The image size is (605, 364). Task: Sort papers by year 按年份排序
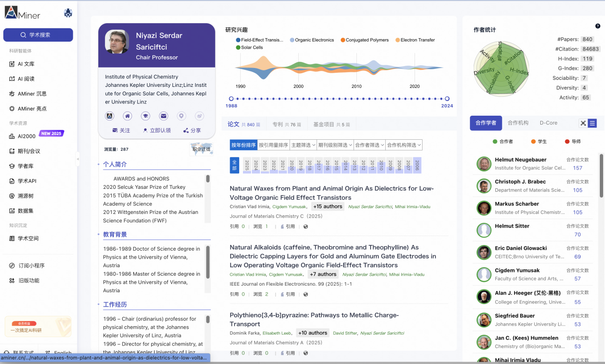coord(243,145)
